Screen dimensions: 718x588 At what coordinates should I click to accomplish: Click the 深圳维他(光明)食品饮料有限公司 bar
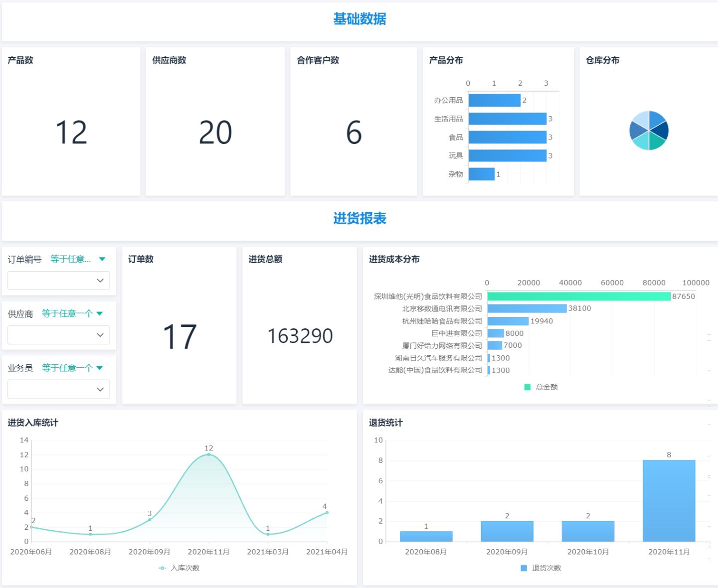coord(579,296)
